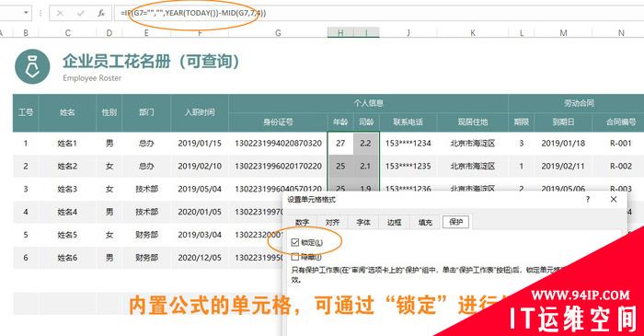Toggle the 锁定(L) checkbox
This screenshot has width=644, height=336.
coord(295,242)
